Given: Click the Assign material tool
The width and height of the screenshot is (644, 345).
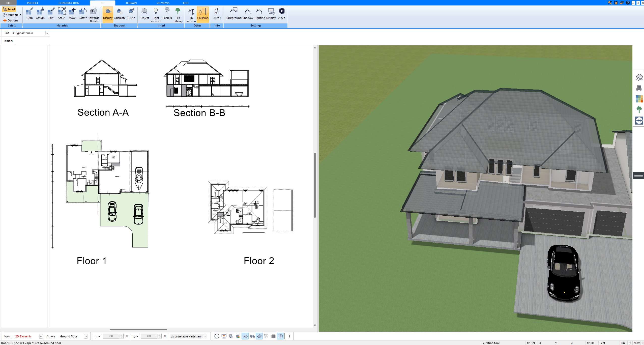Looking at the screenshot, I should click(40, 14).
